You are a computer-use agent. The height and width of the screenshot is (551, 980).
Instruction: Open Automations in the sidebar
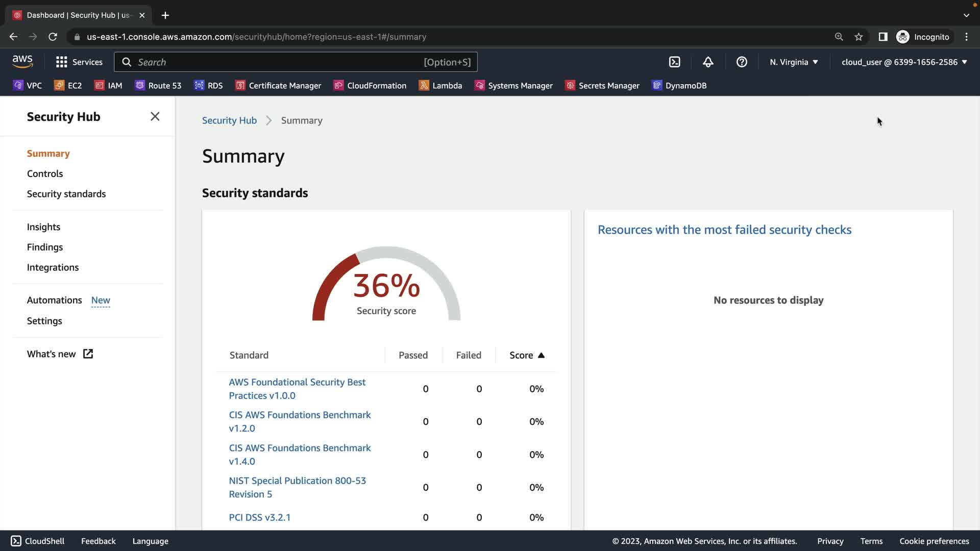(54, 300)
